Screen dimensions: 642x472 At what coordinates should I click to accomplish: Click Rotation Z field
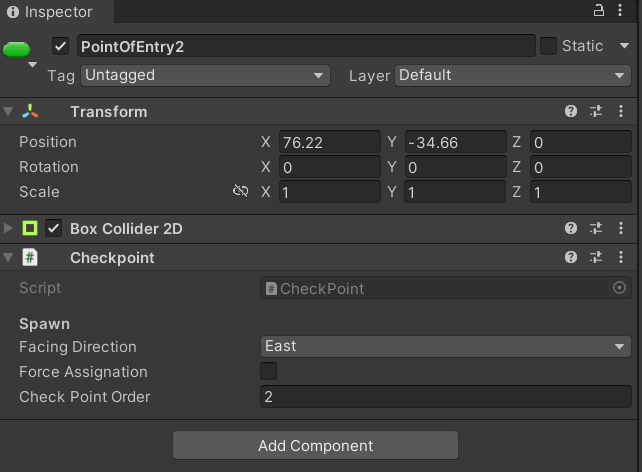(581, 167)
